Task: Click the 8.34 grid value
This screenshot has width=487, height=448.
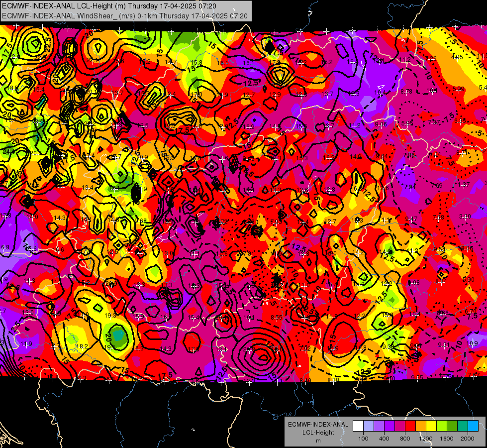Action: (x=441, y=281)
